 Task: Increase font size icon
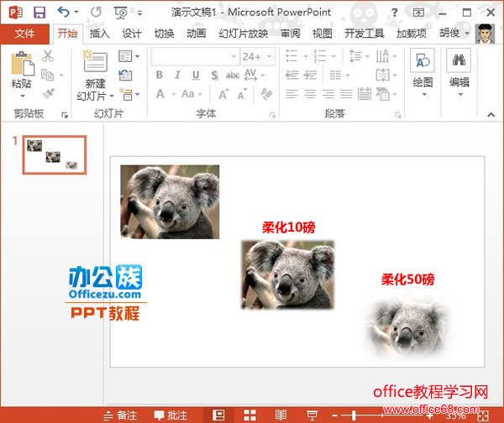tap(223, 94)
